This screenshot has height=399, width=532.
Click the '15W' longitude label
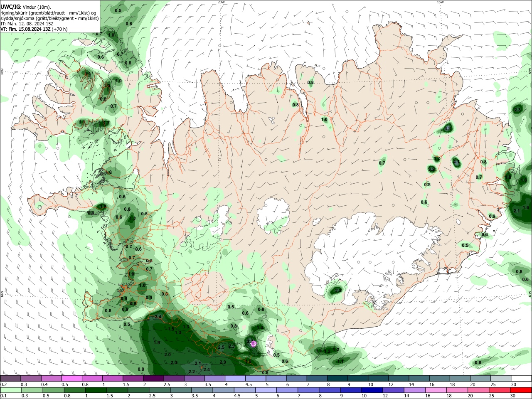[x=440, y=2]
